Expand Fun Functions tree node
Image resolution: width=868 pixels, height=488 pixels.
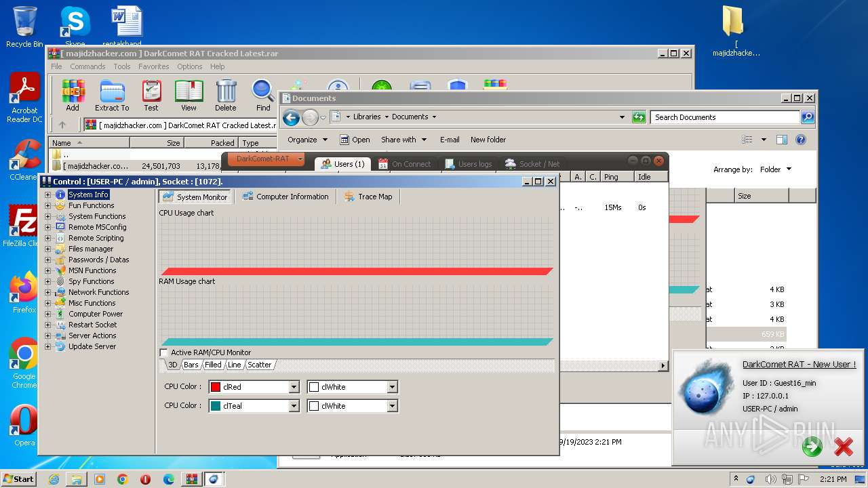click(48, 205)
